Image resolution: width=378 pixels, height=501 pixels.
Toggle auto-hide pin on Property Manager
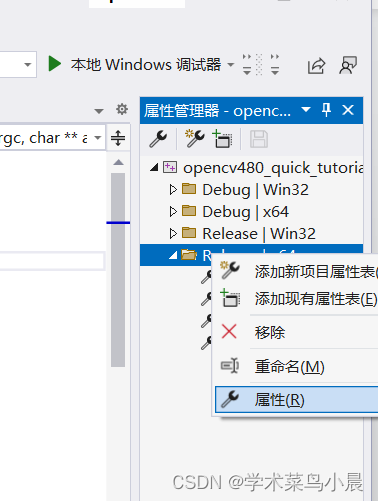tap(326, 110)
